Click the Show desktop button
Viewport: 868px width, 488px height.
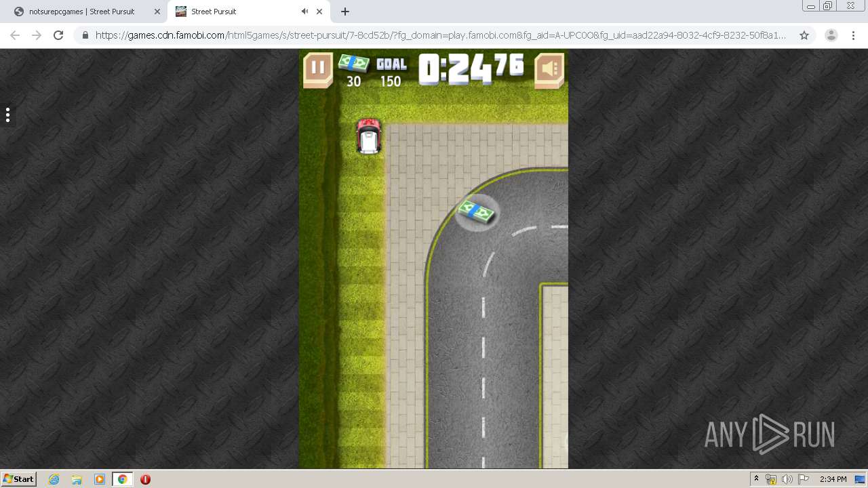pos(861,479)
